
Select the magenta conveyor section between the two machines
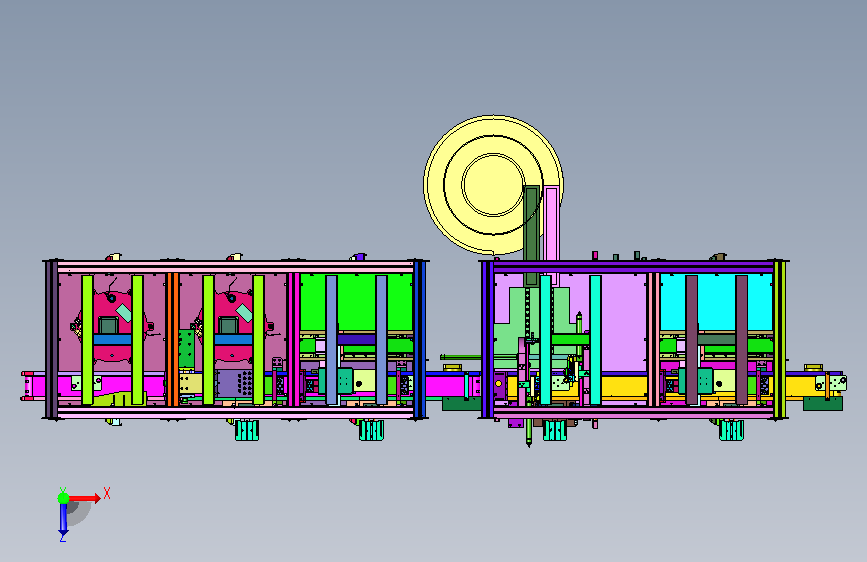(452, 386)
